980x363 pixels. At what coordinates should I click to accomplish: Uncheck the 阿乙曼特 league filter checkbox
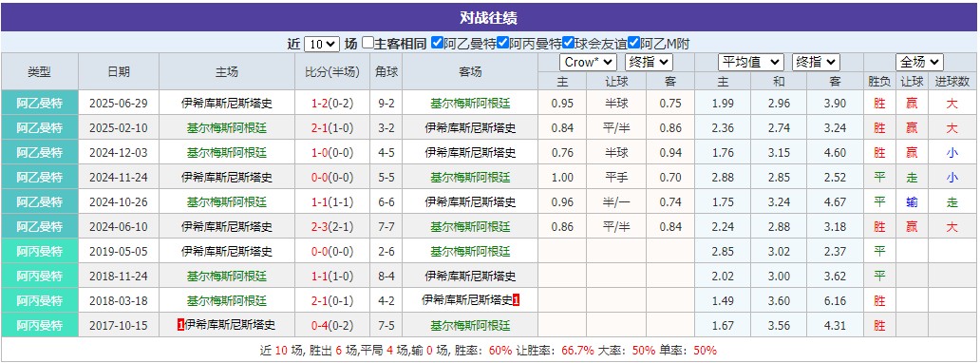coord(438,43)
